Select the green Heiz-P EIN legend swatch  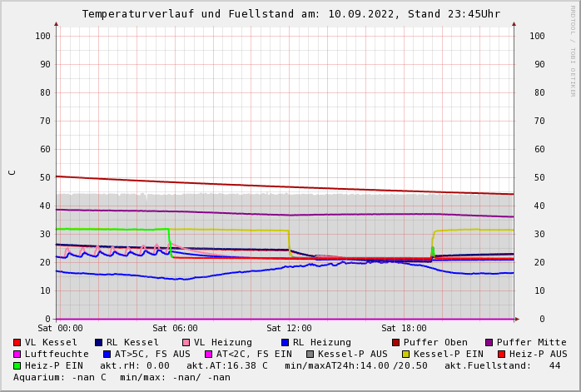click(17, 366)
